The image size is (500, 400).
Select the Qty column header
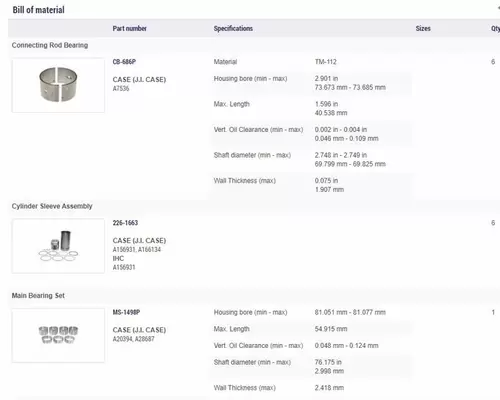tap(495, 29)
